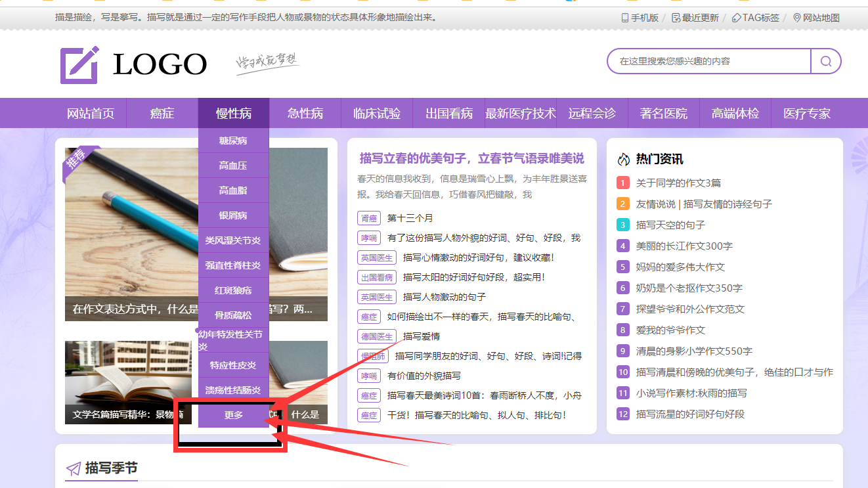The image size is (868, 488).
Task: Click the purple pencil LOGO icon
Action: pos(79,64)
